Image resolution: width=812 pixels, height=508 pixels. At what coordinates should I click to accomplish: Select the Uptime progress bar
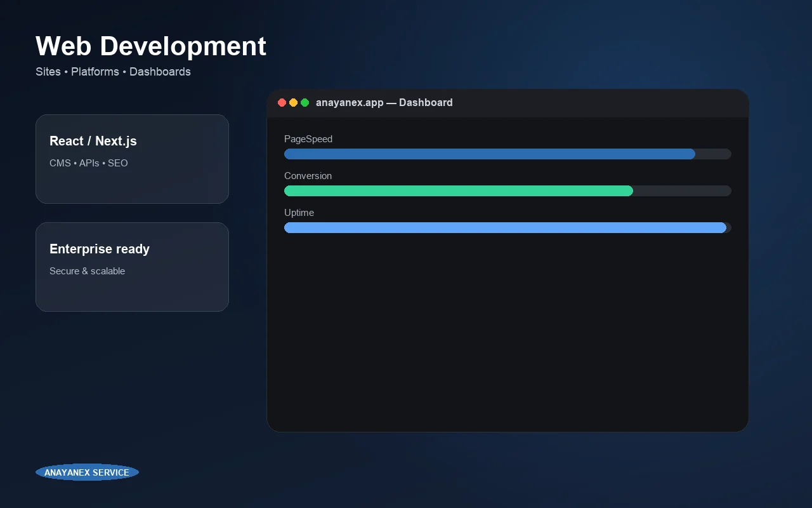[x=507, y=228]
